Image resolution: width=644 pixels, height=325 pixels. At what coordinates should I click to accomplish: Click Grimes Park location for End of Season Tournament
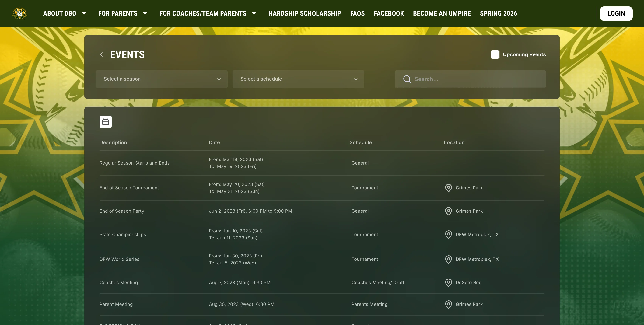[469, 188]
